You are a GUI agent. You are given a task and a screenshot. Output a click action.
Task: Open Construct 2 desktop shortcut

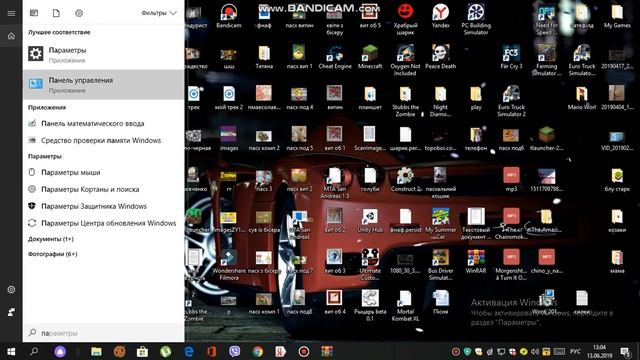[405, 180]
